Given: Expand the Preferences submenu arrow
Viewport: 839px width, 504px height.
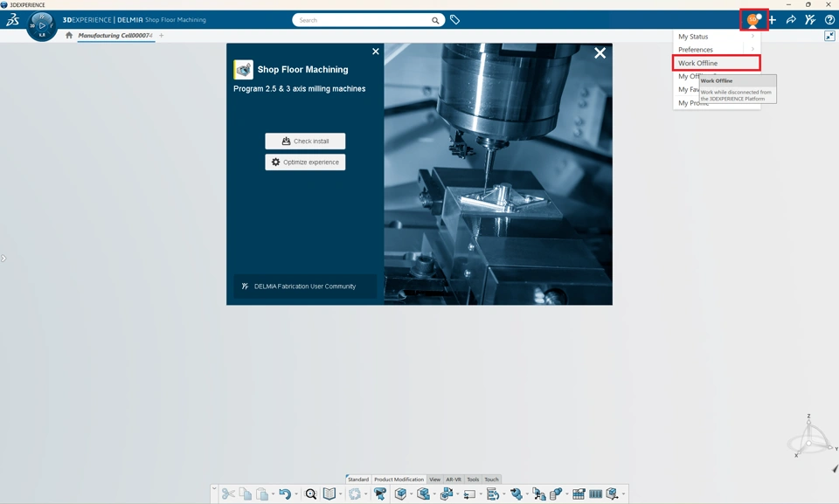Looking at the screenshot, I should tap(752, 49).
